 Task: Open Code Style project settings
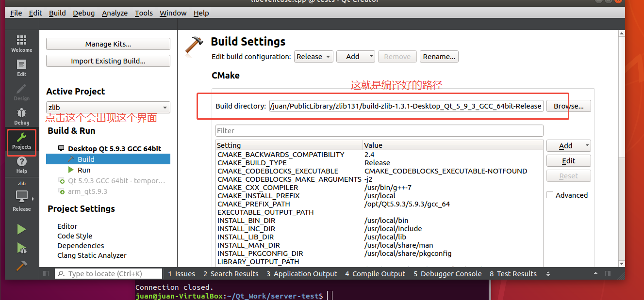click(x=75, y=236)
